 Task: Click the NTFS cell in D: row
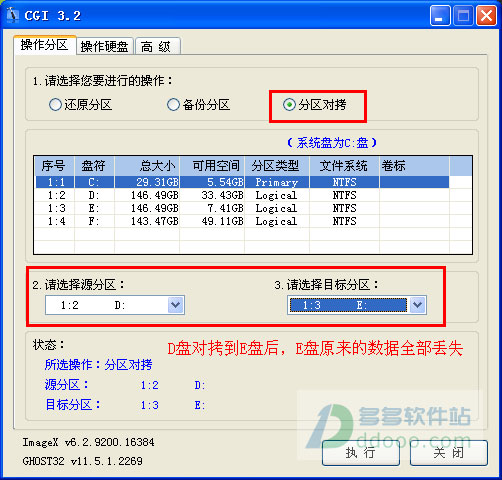344,195
